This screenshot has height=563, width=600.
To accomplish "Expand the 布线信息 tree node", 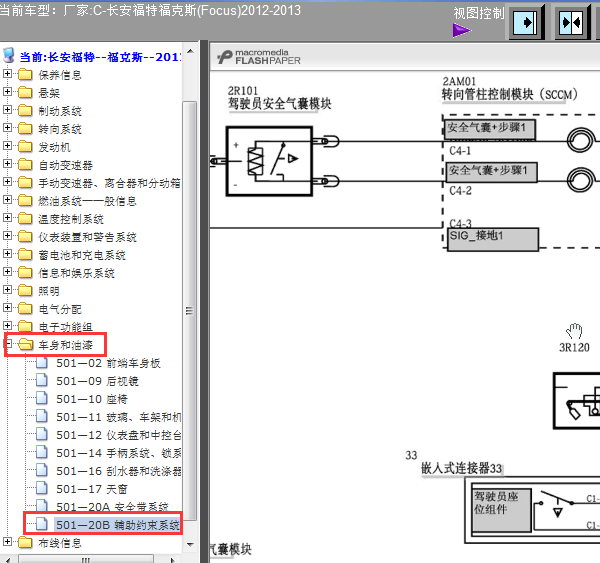I will pyautogui.click(x=7, y=542).
